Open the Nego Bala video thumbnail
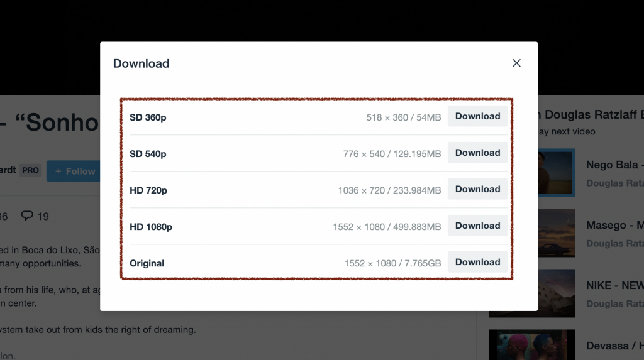The height and width of the screenshot is (360, 644). coord(556,173)
